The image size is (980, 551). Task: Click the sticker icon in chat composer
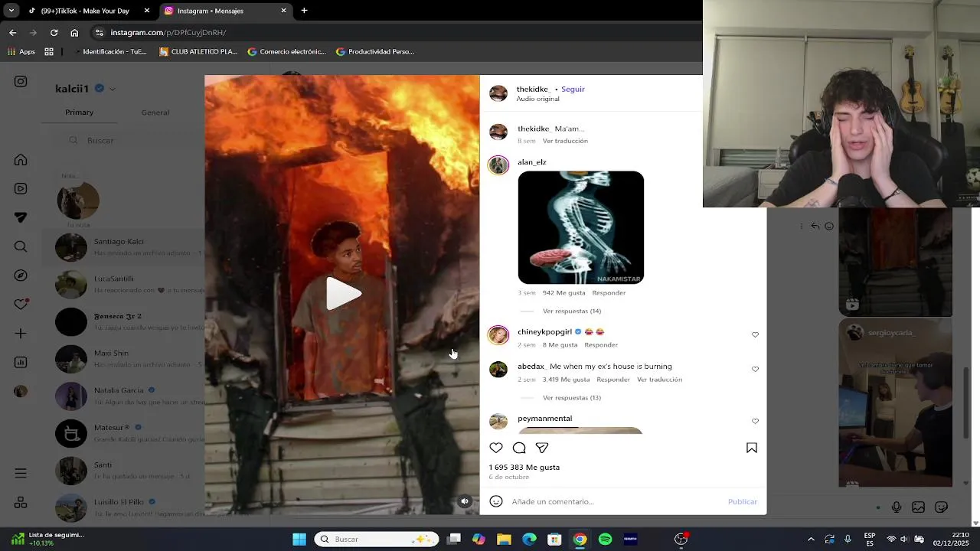click(x=942, y=507)
